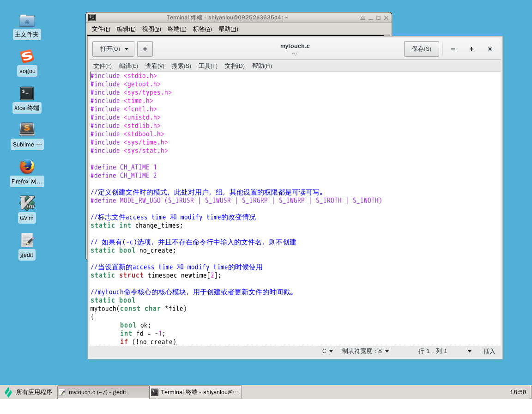
Task: Click line '#define CH_MTIME 2'
Action: point(123,176)
